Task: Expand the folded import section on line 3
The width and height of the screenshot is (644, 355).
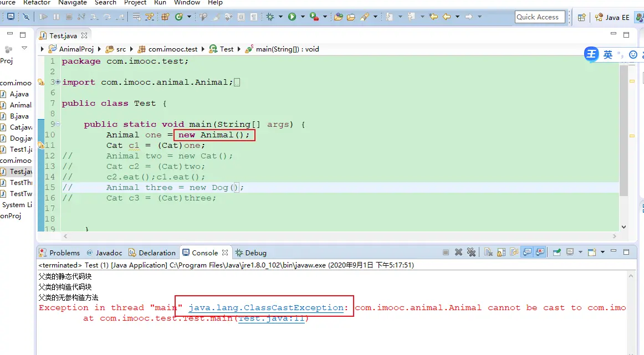Action: 58,82
